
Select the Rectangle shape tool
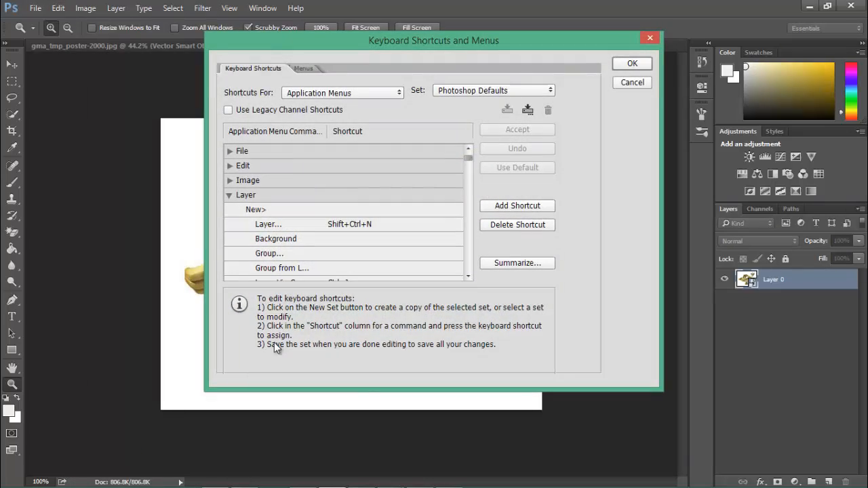tap(12, 350)
